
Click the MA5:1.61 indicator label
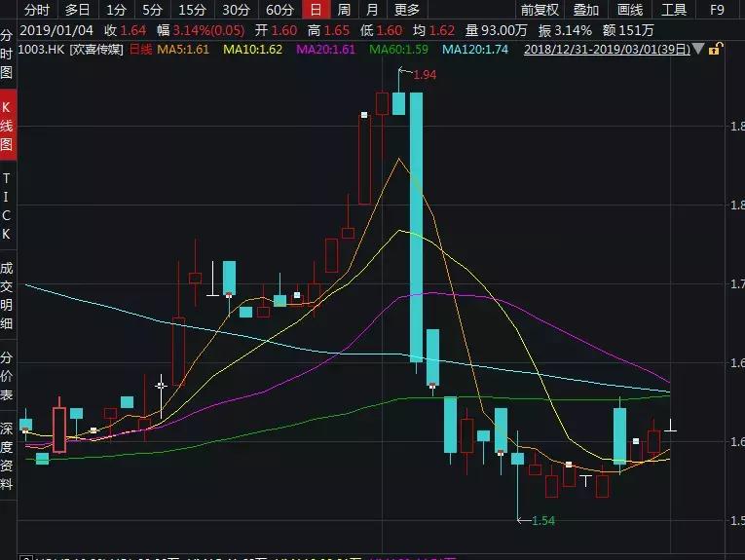tap(183, 50)
